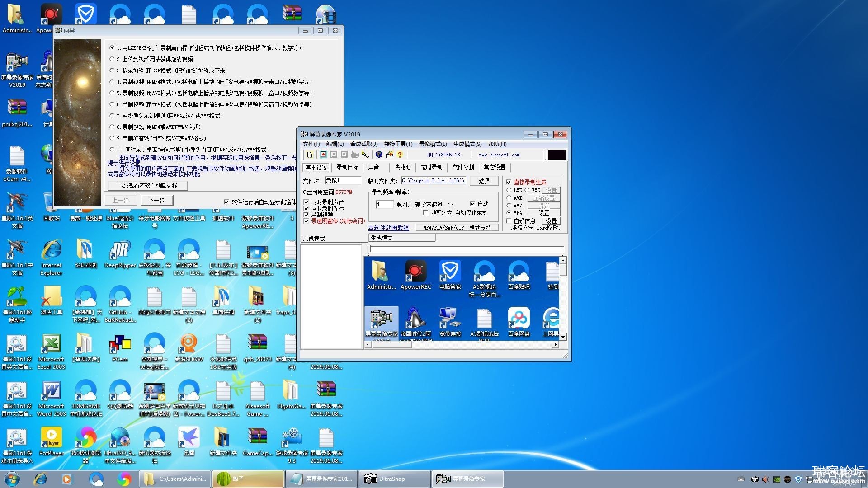The height and width of the screenshot is (488, 868).
Task: Select Microsoft Word 2003 desktop icon
Action: pyautogui.click(x=51, y=399)
